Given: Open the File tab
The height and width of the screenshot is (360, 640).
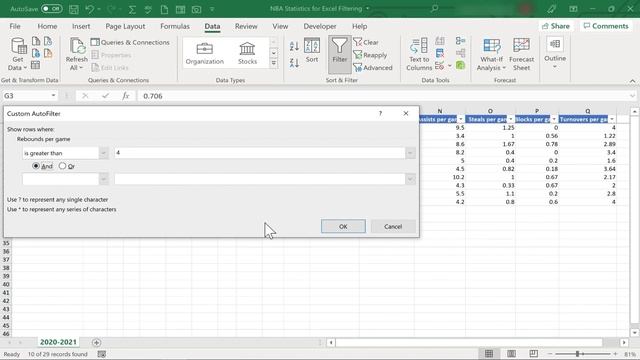Looking at the screenshot, I should tap(15, 26).
